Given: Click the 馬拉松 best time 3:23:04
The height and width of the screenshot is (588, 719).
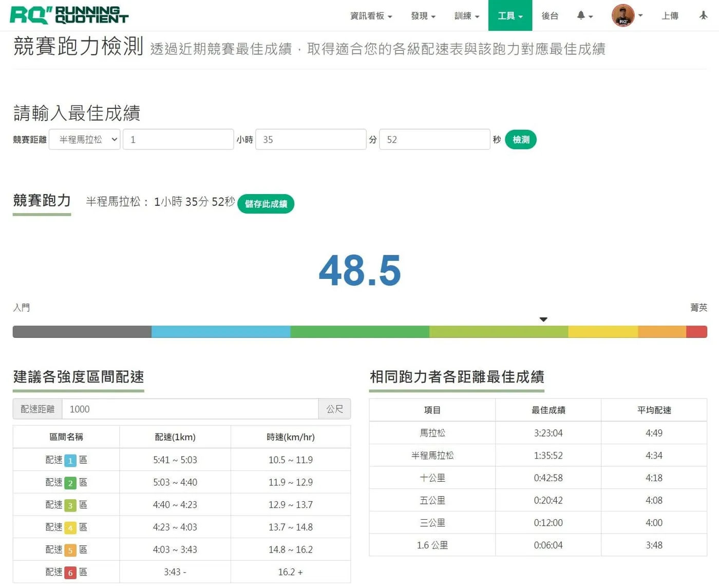Looking at the screenshot, I should click(548, 433).
